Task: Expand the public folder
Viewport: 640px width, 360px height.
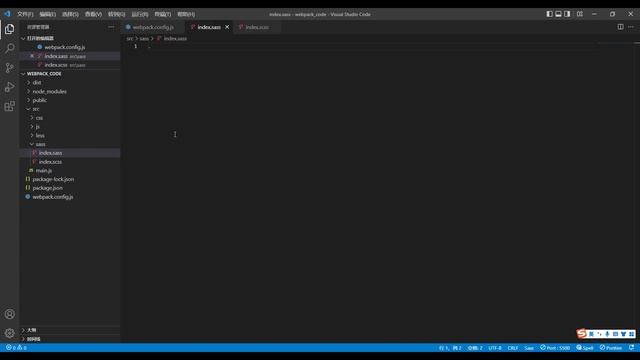Action: 40,100
